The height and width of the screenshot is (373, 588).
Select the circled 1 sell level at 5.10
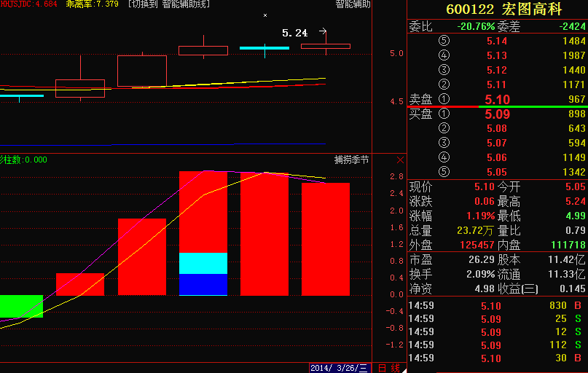click(444, 99)
